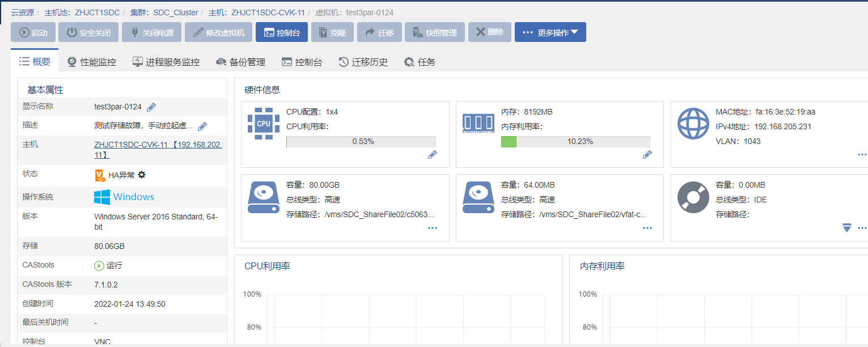The width and height of the screenshot is (868, 347).
Task: Click the HA异常 status icon
Action: pyautogui.click(x=100, y=176)
